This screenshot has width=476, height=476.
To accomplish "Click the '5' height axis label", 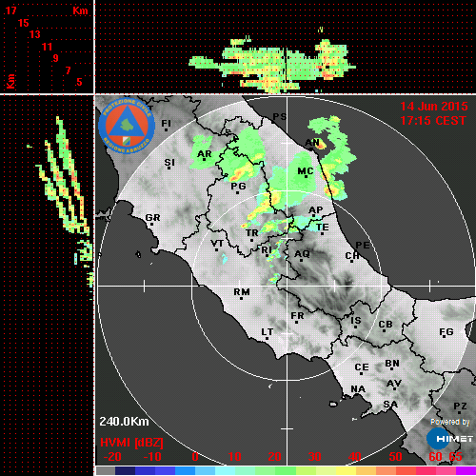I will (79, 82).
